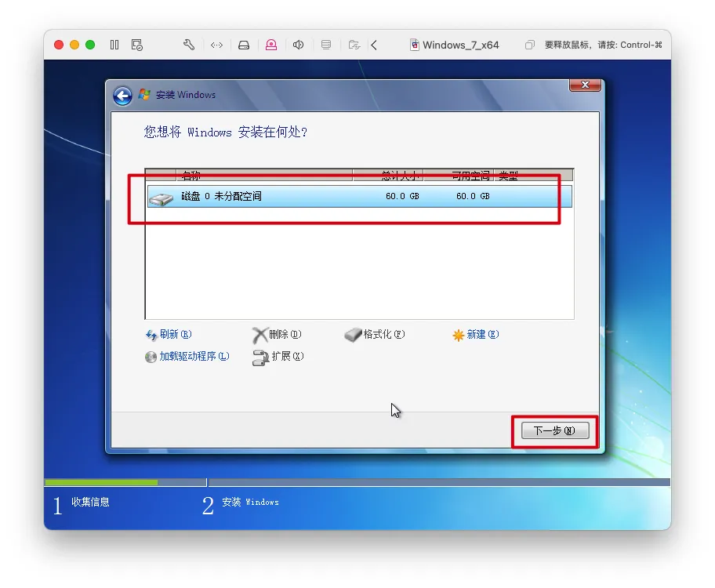The image size is (715, 588).
Task: Click total size value 60.0 GB
Action: coord(402,196)
